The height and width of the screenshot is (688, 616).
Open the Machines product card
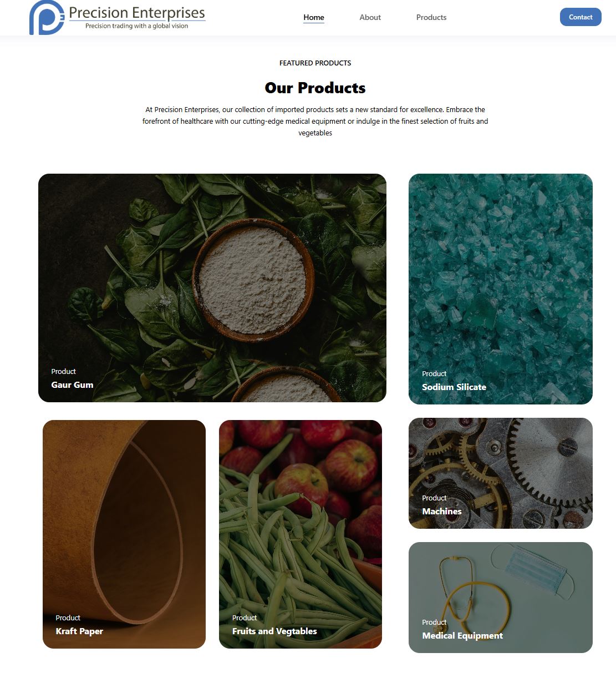[501, 473]
